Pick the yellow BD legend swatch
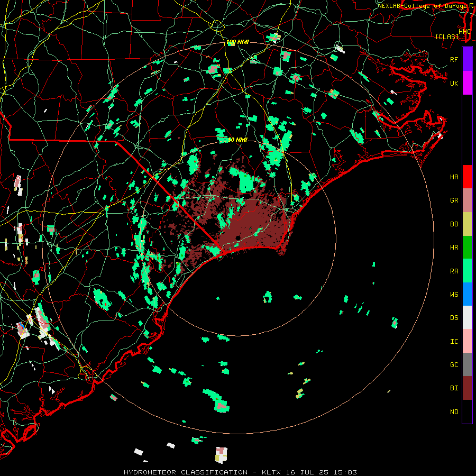 (467, 224)
